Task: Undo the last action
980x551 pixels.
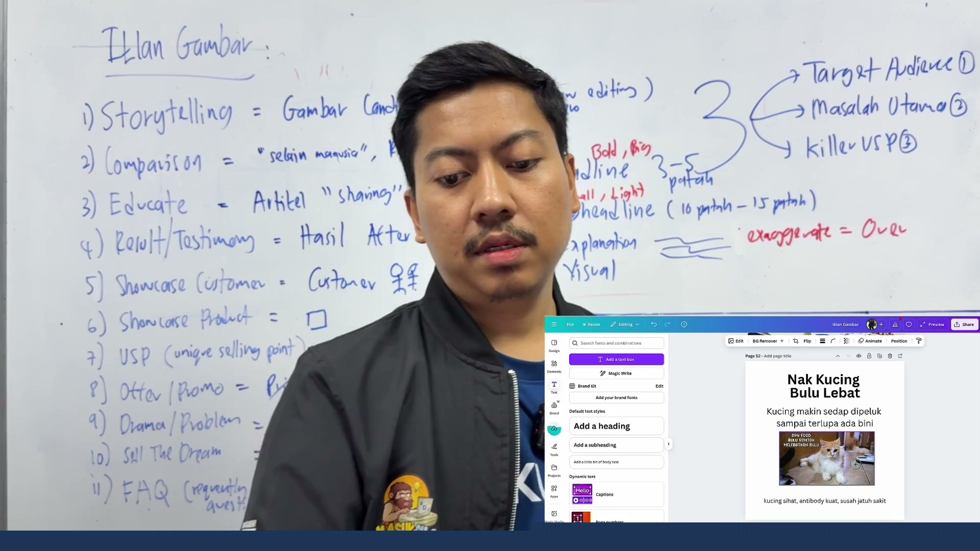Action: [654, 324]
